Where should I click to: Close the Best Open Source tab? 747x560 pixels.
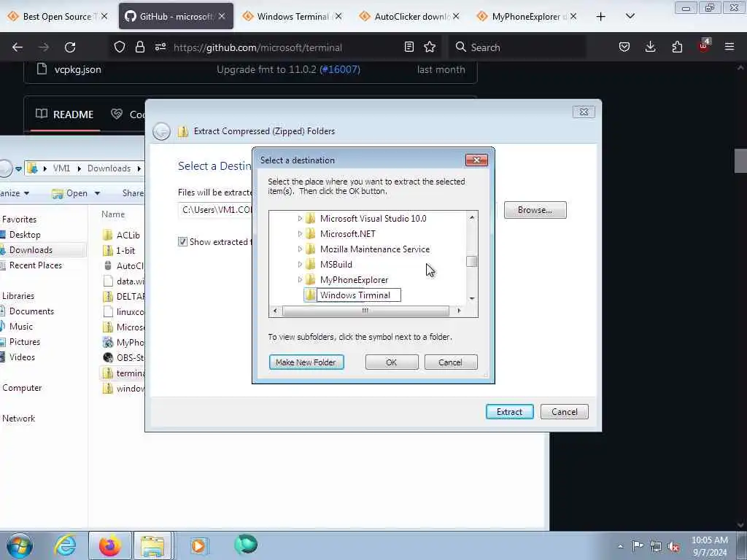tap(104, 16)
